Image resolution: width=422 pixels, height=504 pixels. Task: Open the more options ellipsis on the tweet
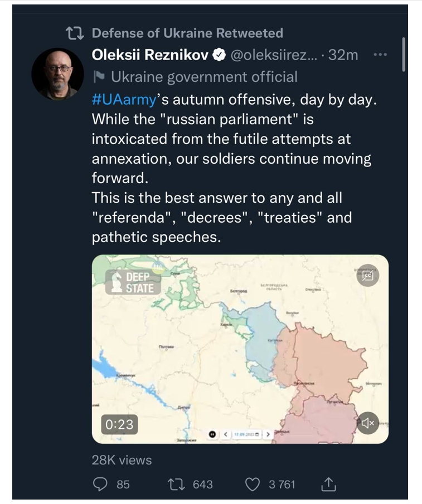pyautogui.click(x=380, y=55)
